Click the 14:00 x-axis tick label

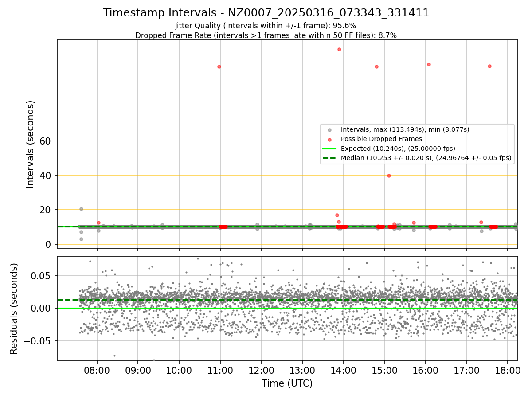344,371
